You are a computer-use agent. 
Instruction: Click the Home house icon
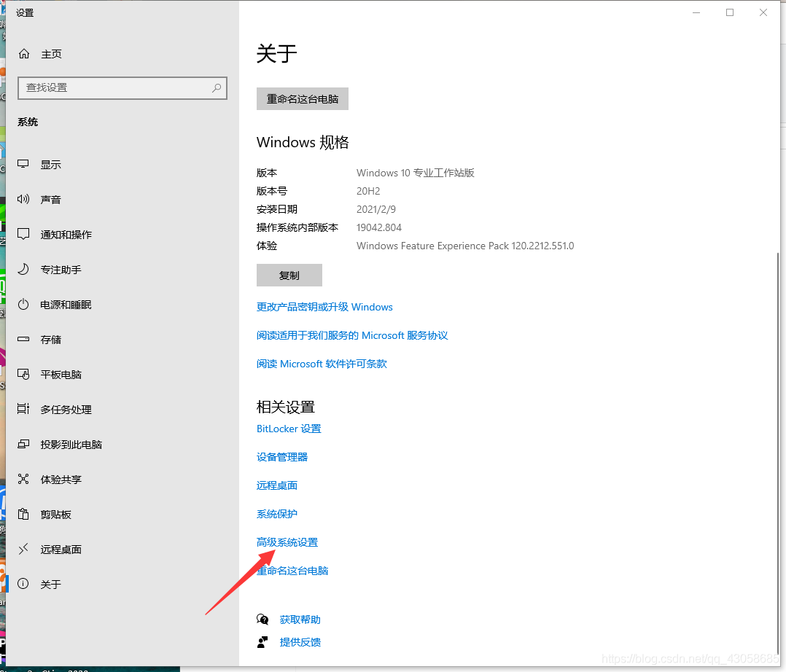(24, 54)
